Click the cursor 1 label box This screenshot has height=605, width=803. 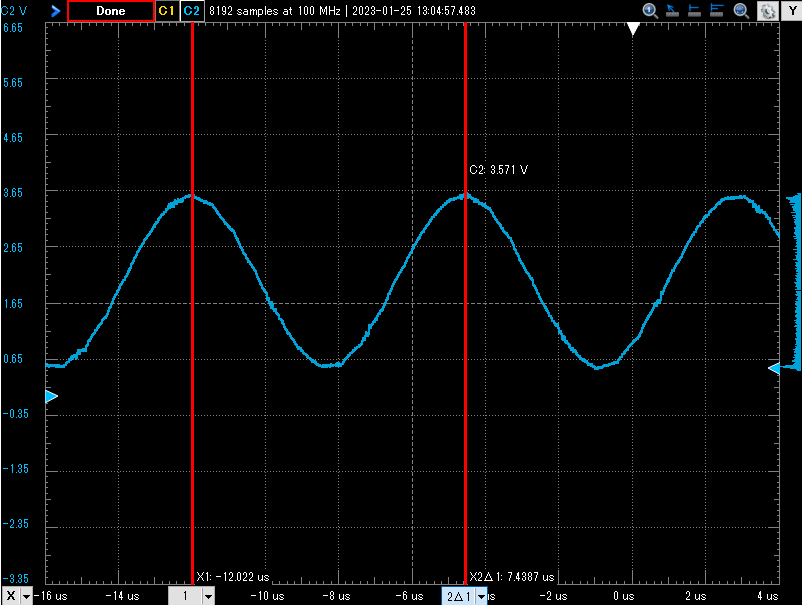[x=185, y=596]
